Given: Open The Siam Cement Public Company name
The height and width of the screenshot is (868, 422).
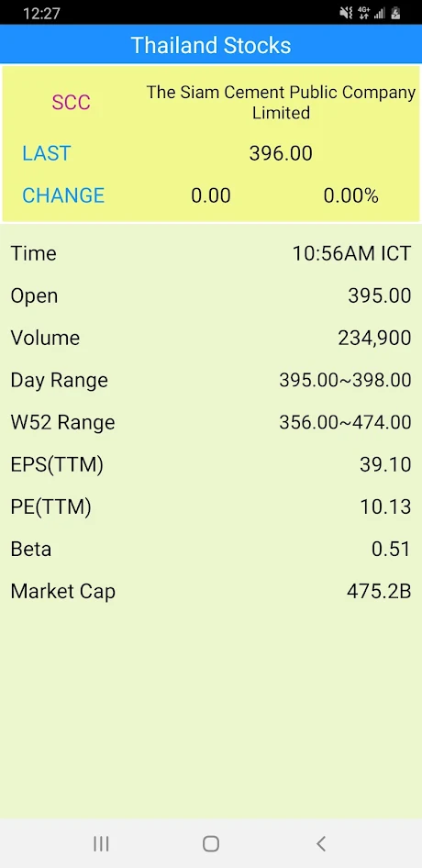Looking at the screenshot, I should (281, 103).
